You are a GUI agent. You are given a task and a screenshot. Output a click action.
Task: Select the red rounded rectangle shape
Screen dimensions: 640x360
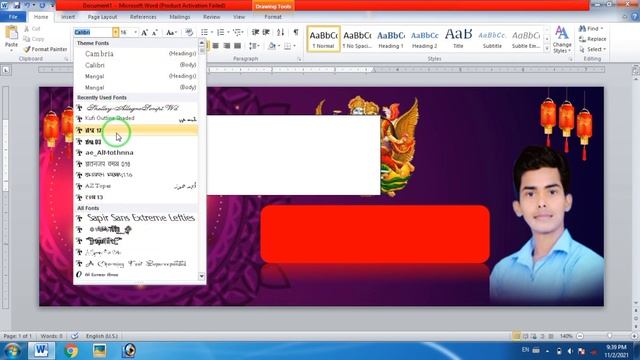375,234
